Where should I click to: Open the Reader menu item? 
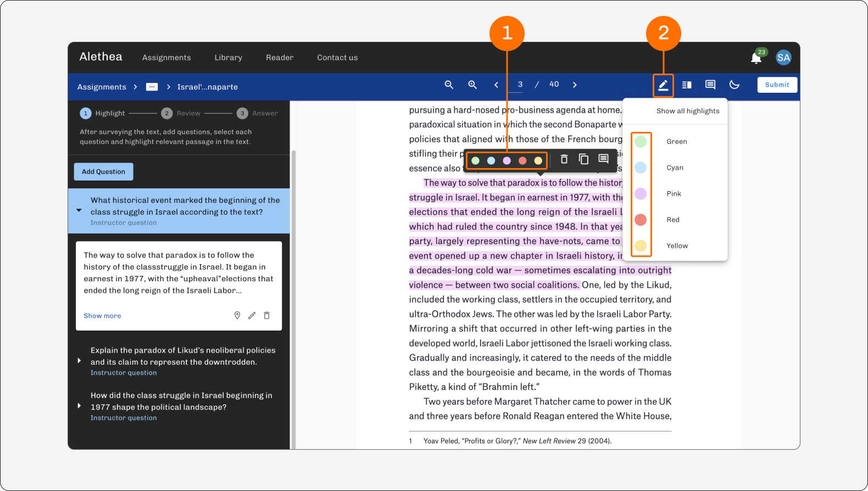click(280, 58)
